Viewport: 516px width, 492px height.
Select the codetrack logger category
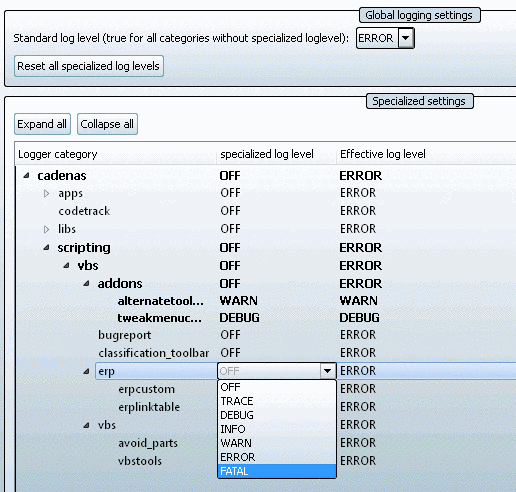tap(84, 211)
